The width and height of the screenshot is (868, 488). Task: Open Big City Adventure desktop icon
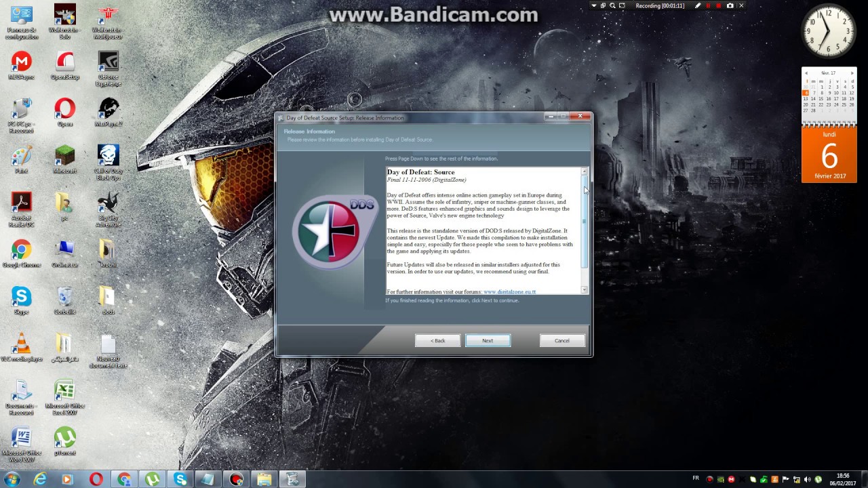click(108, 209)
